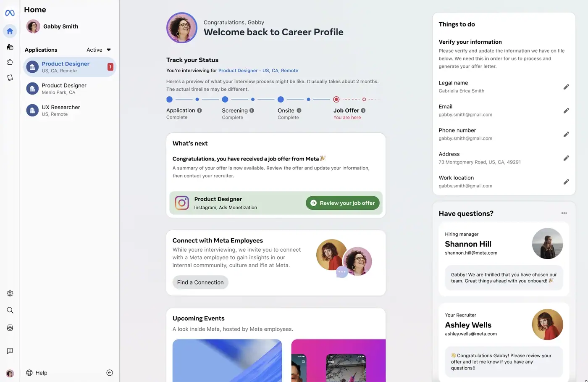The height and width of the screenshot is (382, 588).
Task: Open the pink Reels event thumbnail
Action: pyautogui.click(x=339, y=361)
